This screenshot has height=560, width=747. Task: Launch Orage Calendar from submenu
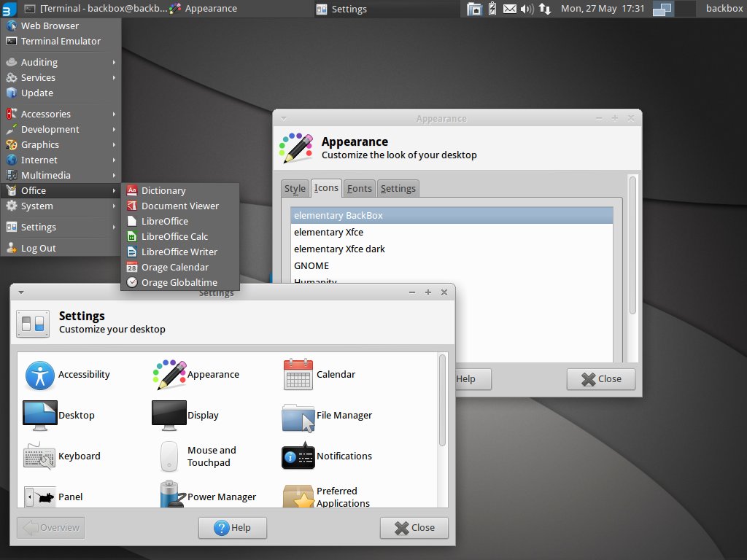[x=180, y=267]
